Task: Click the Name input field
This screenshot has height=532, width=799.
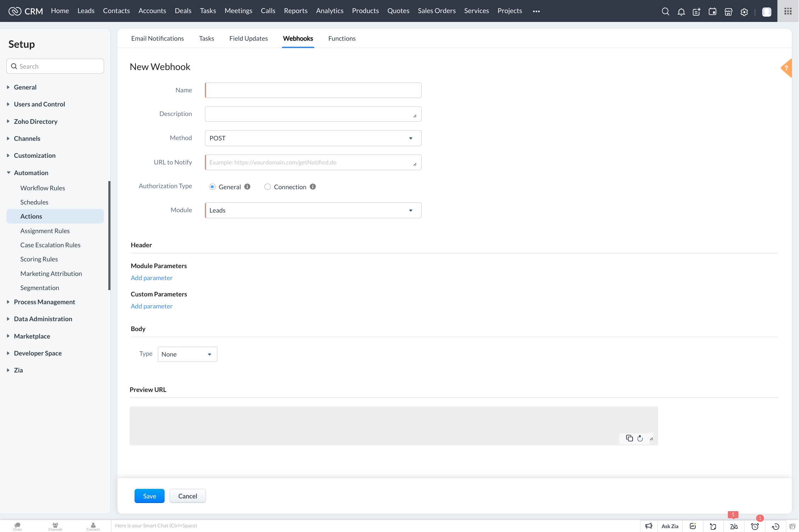Action: tap(313, 89)
